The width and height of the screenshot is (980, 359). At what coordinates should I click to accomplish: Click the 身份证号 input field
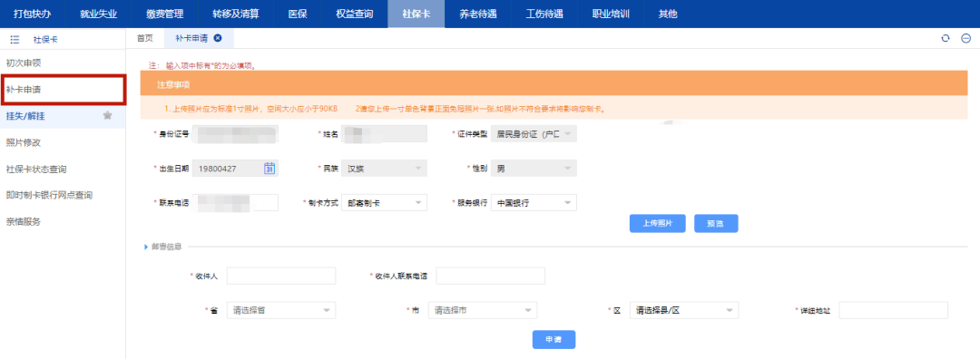pyautogui.click(x=235, y=133)
